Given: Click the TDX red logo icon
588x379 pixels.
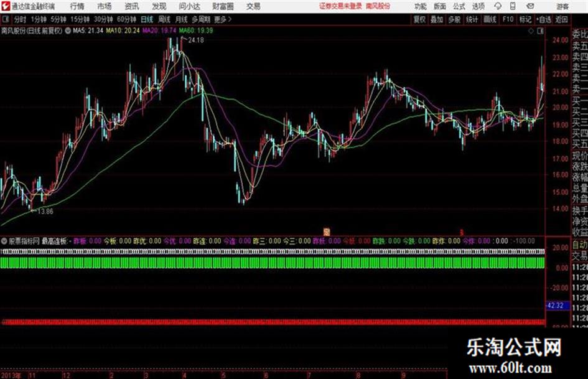Looking at the screenshot, I should (x=5, y=6).
